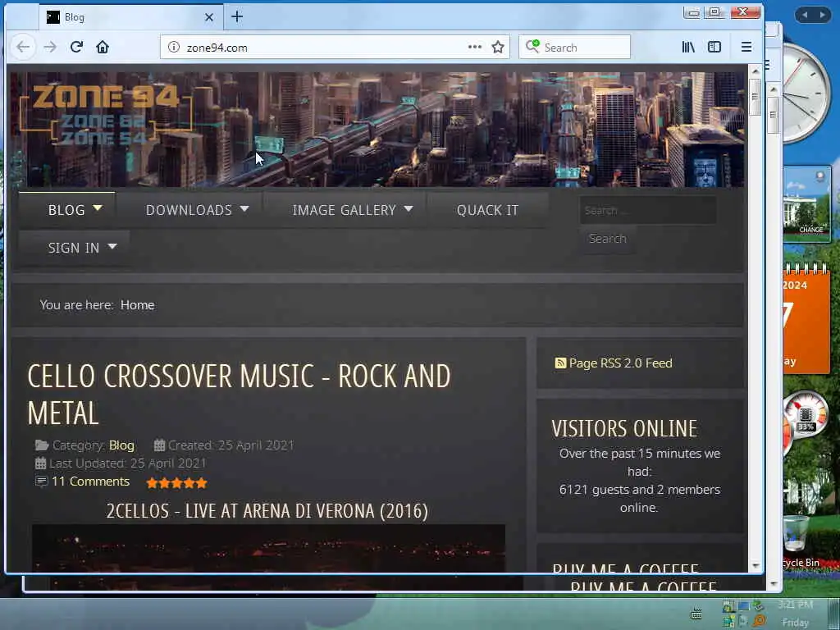The image size is (840, 630).
Task: Open the Recycle Bin desktop icon
Action: pyautogui.click(x=798, y=540)
